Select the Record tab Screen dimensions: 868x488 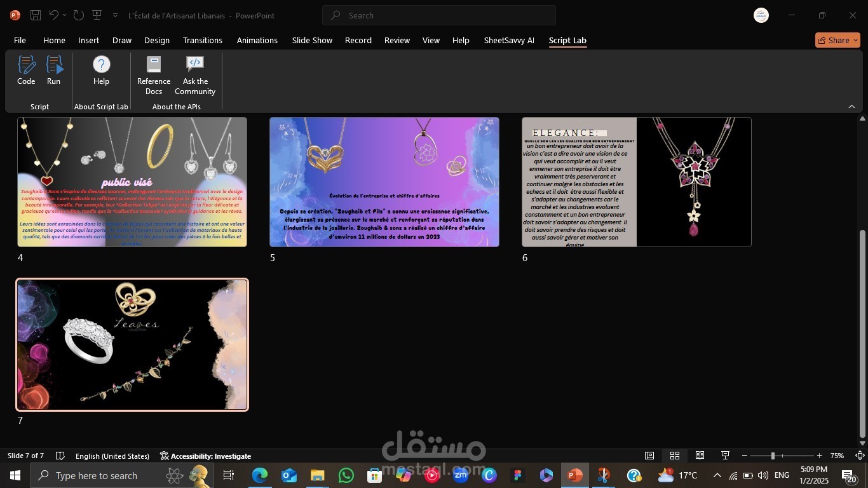(x=358, y=40)
